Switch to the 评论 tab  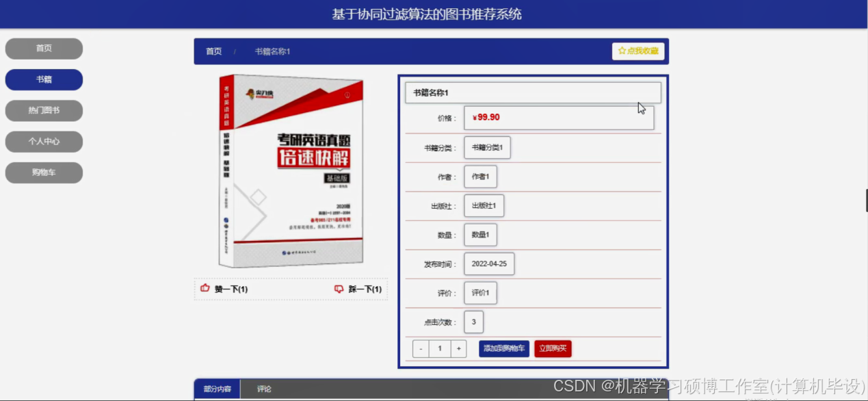pyautogui.click(x=264, y=389)
